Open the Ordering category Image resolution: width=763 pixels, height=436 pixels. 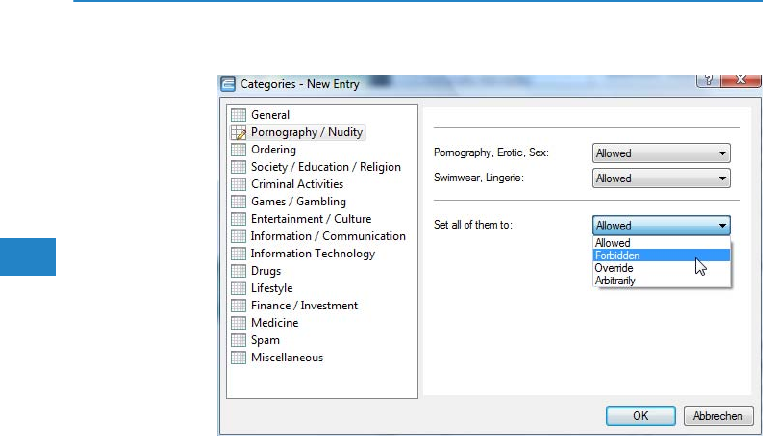point(273,149)
